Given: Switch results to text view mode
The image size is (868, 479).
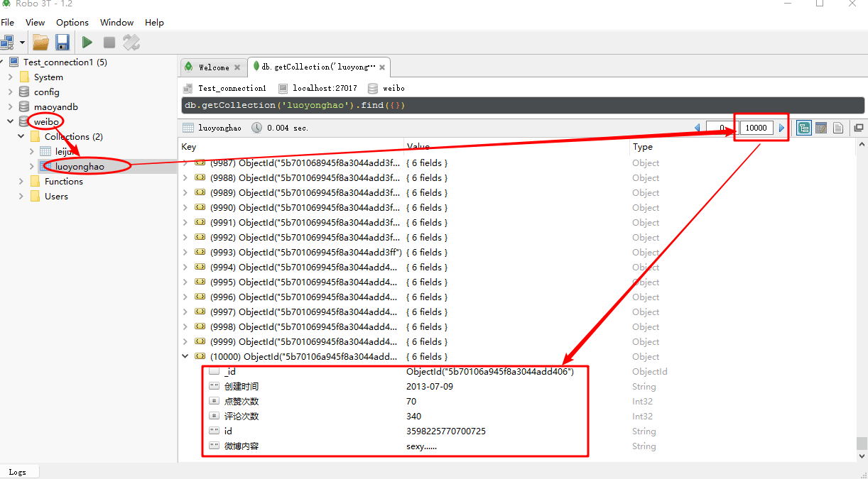Looking at the screenshot, I should click(x=838, y=128).
